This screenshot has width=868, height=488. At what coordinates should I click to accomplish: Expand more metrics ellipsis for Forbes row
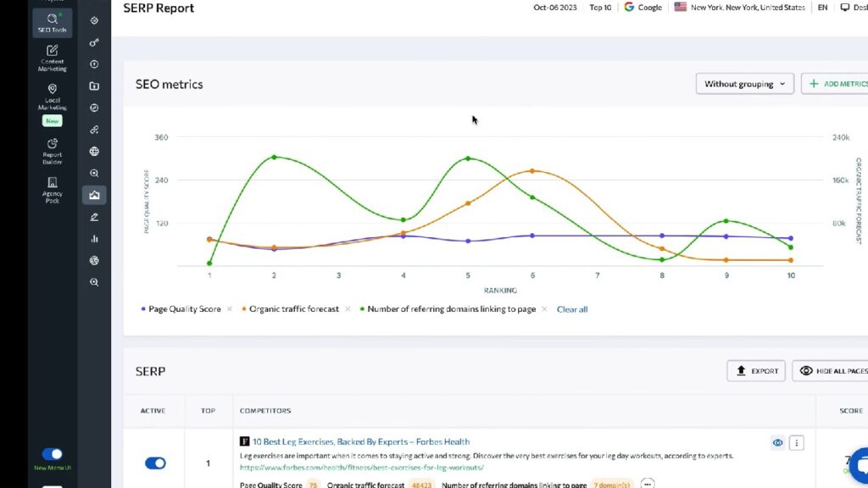click(647, 484)
